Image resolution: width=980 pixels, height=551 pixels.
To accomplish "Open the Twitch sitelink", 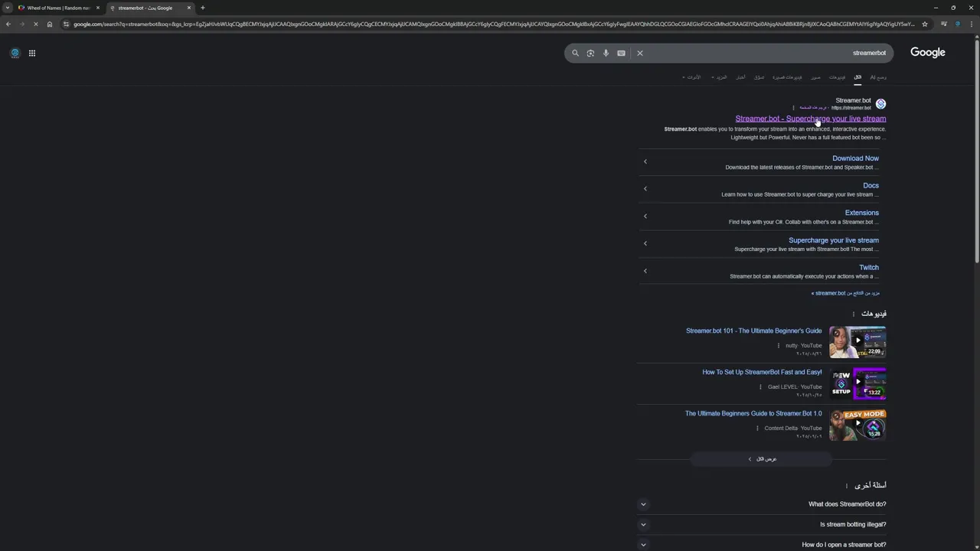I will coord(869,267).
